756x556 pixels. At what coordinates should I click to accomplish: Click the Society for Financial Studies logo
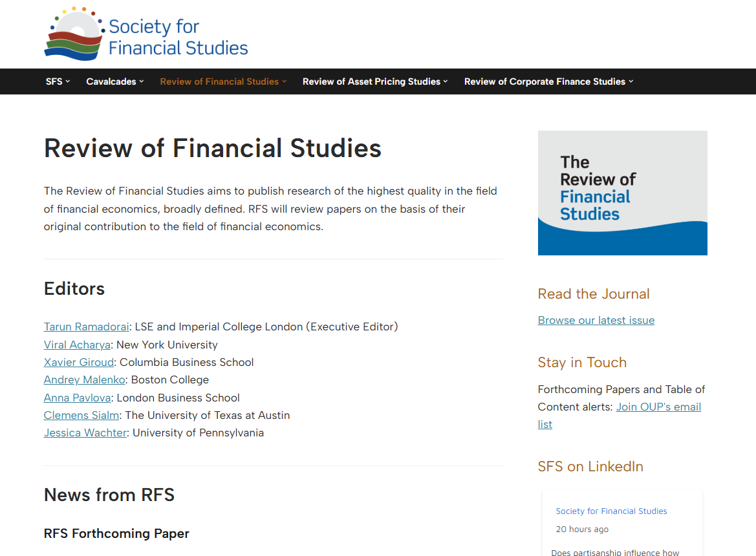pos(146,34)
